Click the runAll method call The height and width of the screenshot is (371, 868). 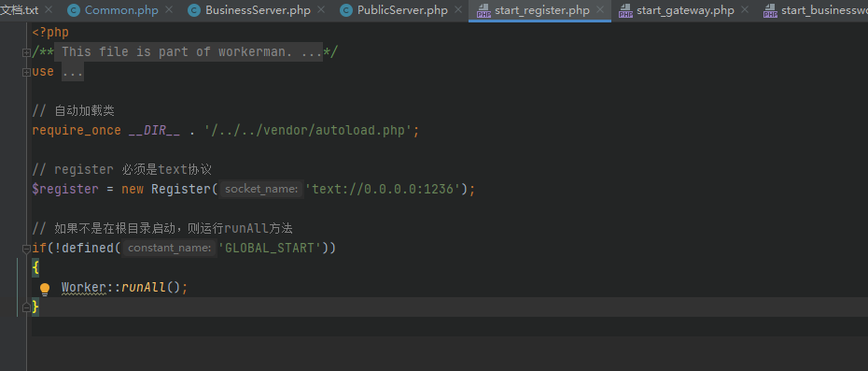point(144,287)
